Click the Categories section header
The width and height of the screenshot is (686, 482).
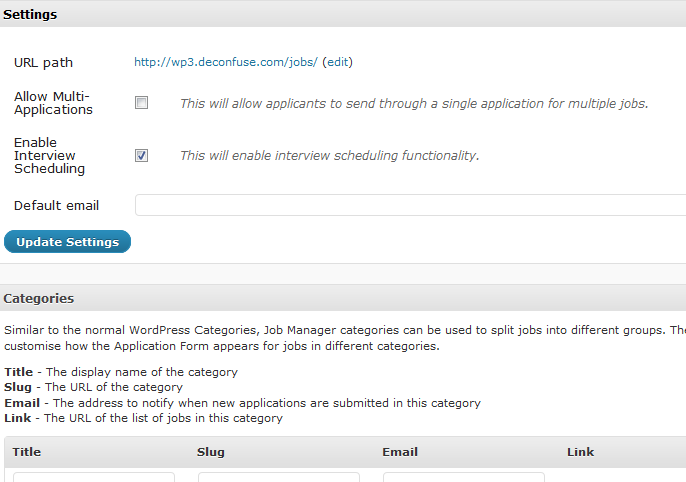click(x=343, y=298)
